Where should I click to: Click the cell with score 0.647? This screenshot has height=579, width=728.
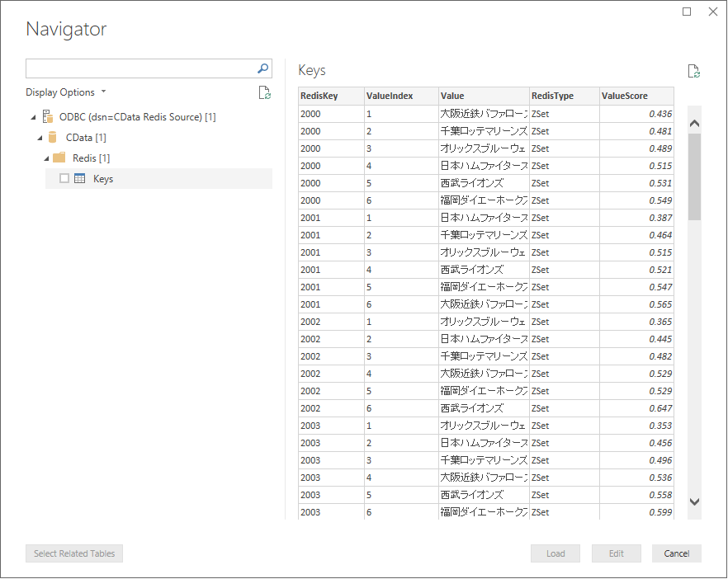(636, 408)
